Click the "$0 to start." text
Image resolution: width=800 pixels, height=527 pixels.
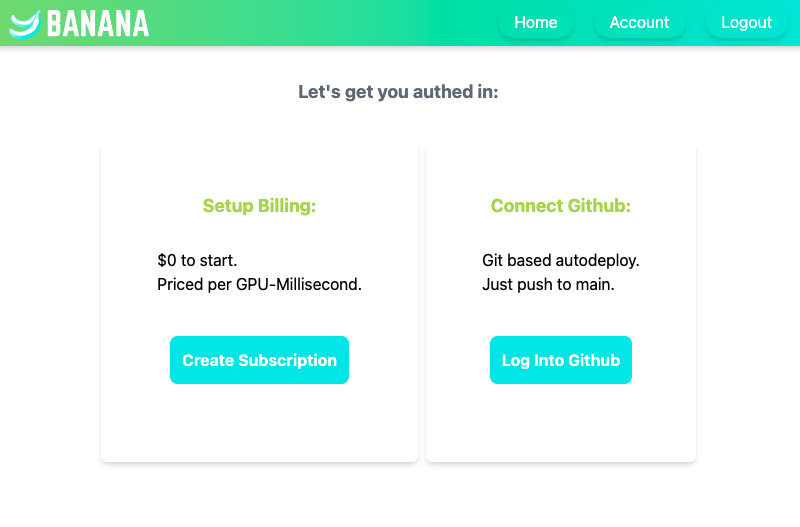[197, 261]
